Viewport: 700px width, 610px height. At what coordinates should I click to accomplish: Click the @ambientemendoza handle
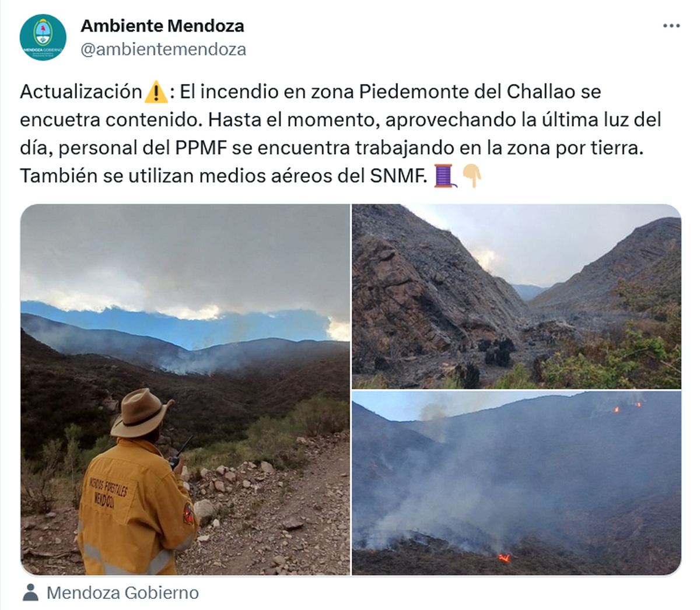pos(163,50)
